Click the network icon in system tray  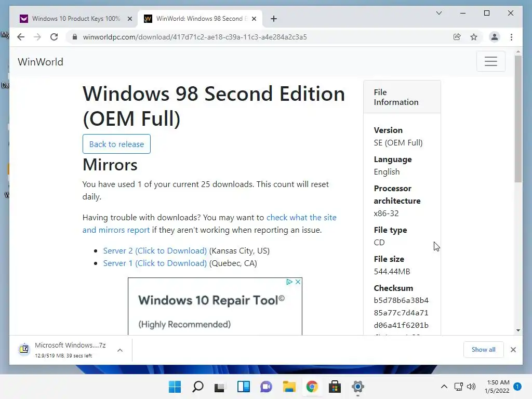(x=458, y=387)
